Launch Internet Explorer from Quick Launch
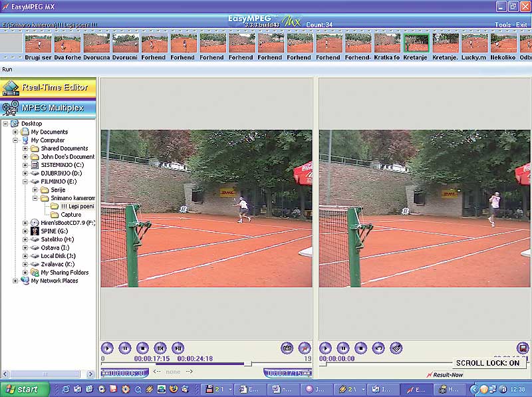Image resolution: width=532 pixels, height=397 pixels. click(65, 389)
